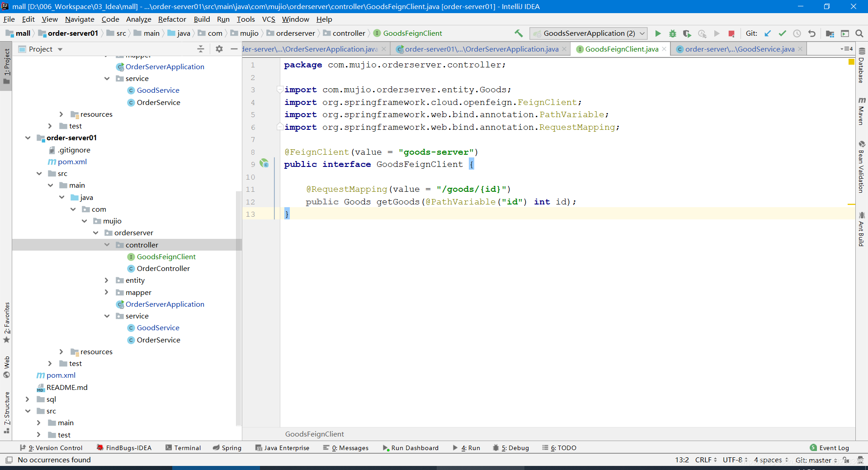The height and width of the screenshot is (470, 868).
Task: Stop the running application red square
Action: point(731,33)
